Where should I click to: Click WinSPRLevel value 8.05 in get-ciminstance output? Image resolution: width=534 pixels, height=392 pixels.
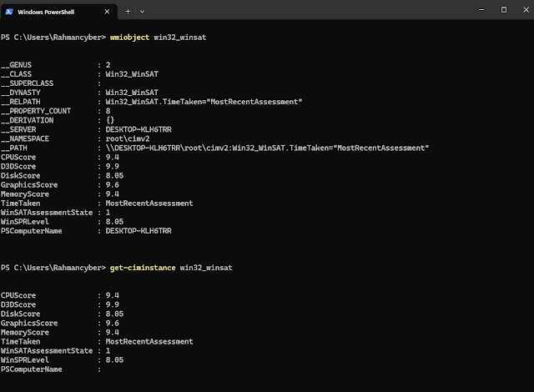click(x=114, y=359)
